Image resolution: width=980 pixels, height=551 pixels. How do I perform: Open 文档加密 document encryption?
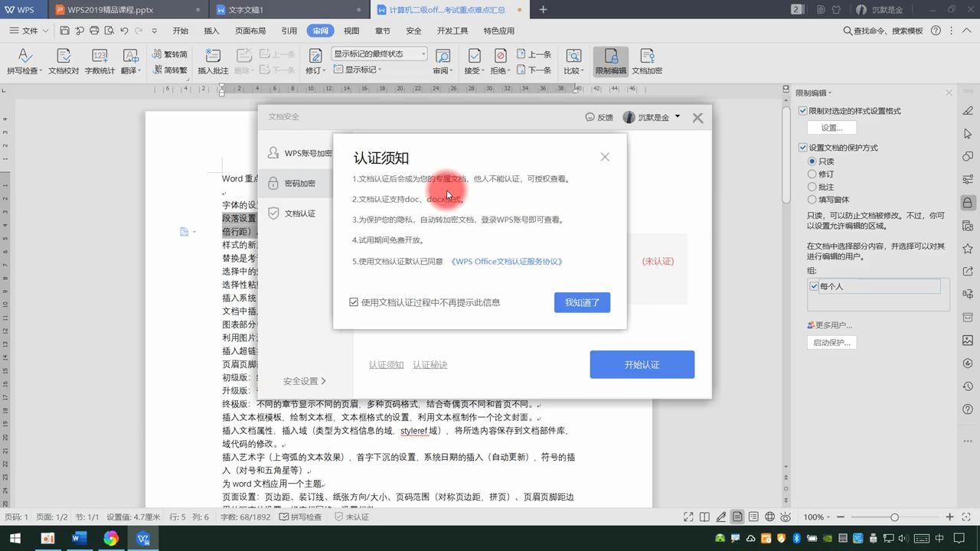pyautogui.click(x=648, y=60)
